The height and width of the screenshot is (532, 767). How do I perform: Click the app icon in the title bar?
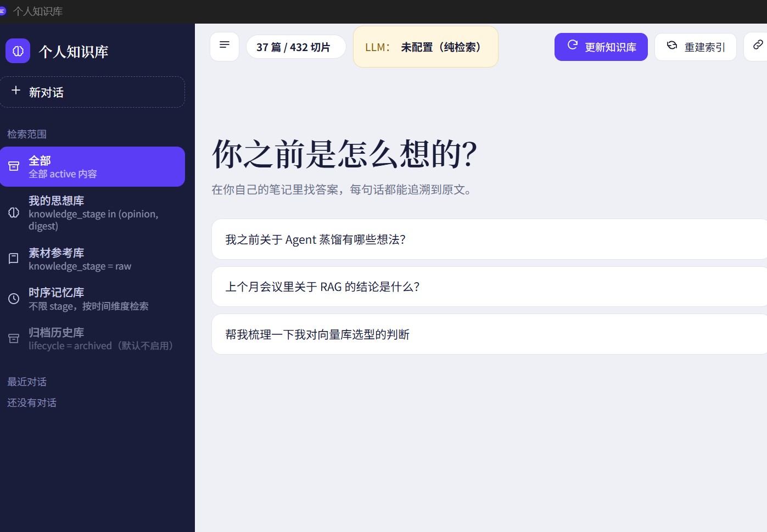(2, 11)
